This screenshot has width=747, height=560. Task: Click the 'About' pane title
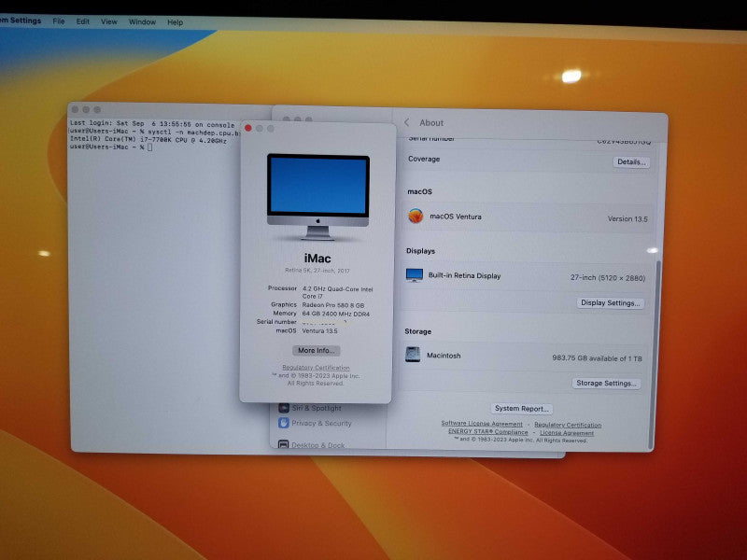431,122
